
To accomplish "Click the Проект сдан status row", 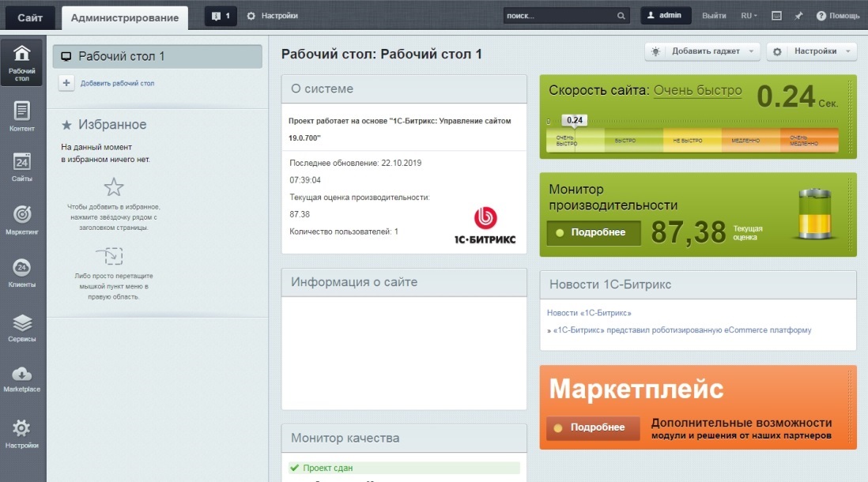I will [404, 468].
